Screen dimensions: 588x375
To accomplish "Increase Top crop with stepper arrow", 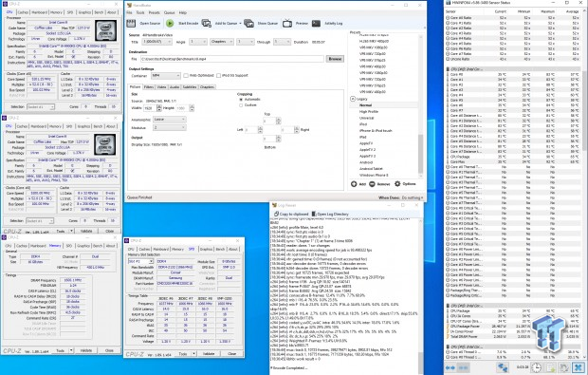I will pos(278,120).
